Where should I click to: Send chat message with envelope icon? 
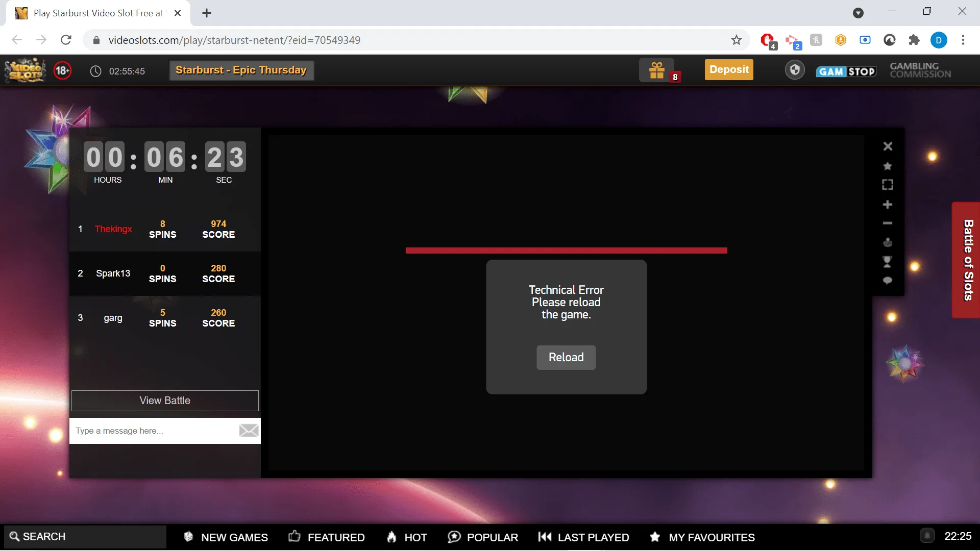[249, 431]
